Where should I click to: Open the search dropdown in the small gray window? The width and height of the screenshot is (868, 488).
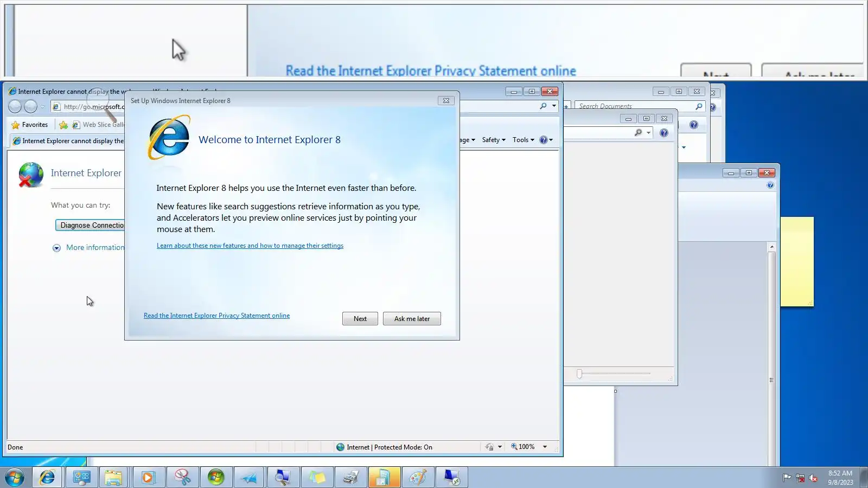pyautogui.click(x=648, y=133)
